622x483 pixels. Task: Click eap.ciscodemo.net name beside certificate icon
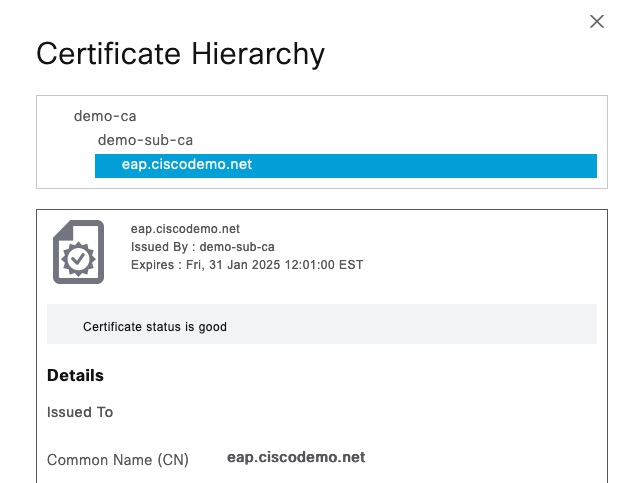click(185, 229)
